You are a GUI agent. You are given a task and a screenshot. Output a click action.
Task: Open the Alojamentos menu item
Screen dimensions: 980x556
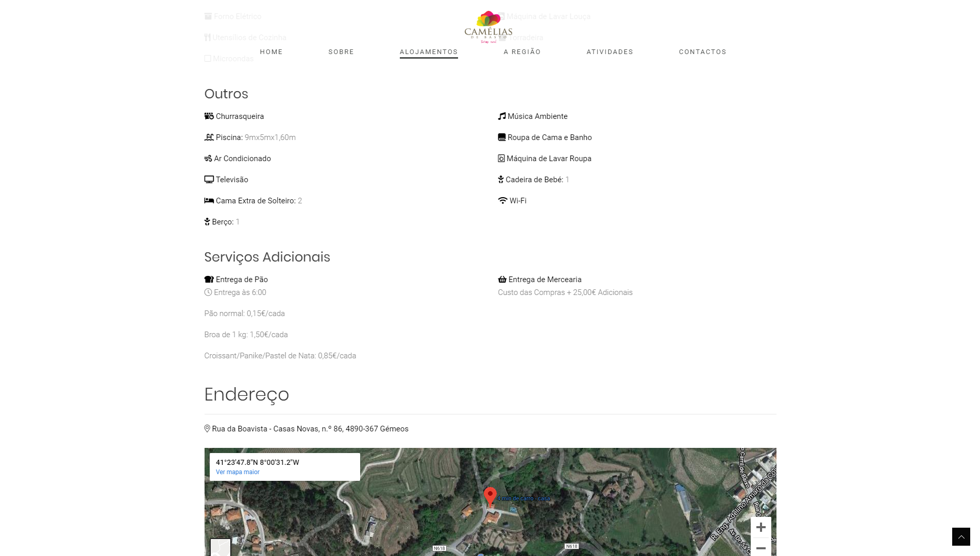[x=429, y=52]
